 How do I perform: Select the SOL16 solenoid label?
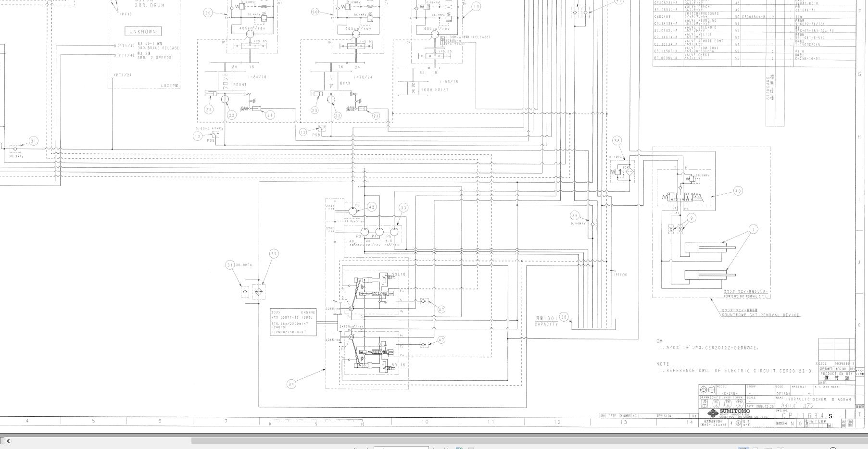(399, 274)
